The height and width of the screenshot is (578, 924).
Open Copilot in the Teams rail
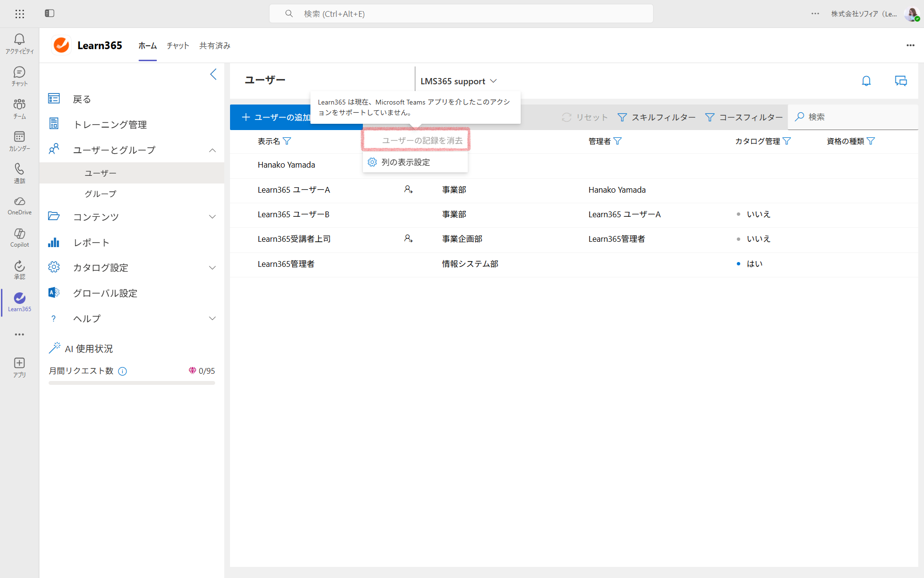click(20, 238)
